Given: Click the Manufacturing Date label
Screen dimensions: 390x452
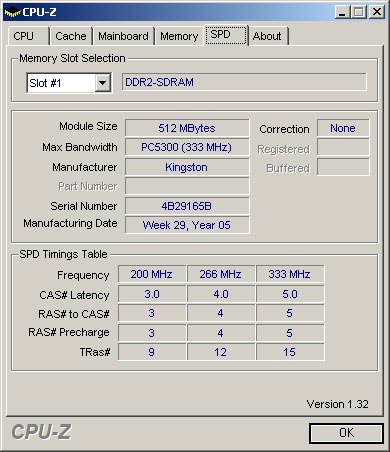Looking at the screenshot, I should 70,223.
